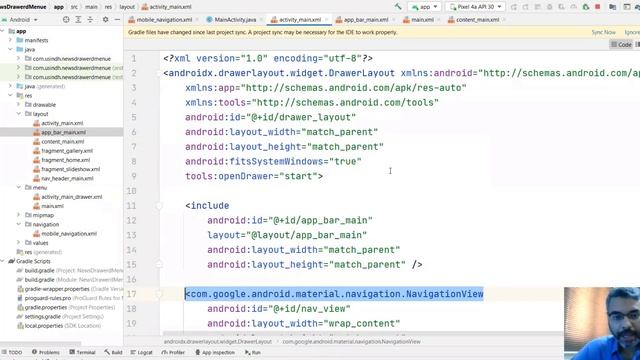This screenshot has width=640, height=360.
Task: Open the Build tool window
Action: coord(113,352)
